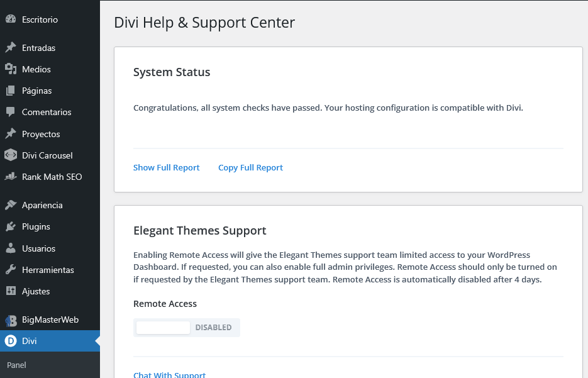Image resolution: width=588 pixels, height=378 pixels.
Task: Enable the Remote Access toggle
Action: coord(186,328)
